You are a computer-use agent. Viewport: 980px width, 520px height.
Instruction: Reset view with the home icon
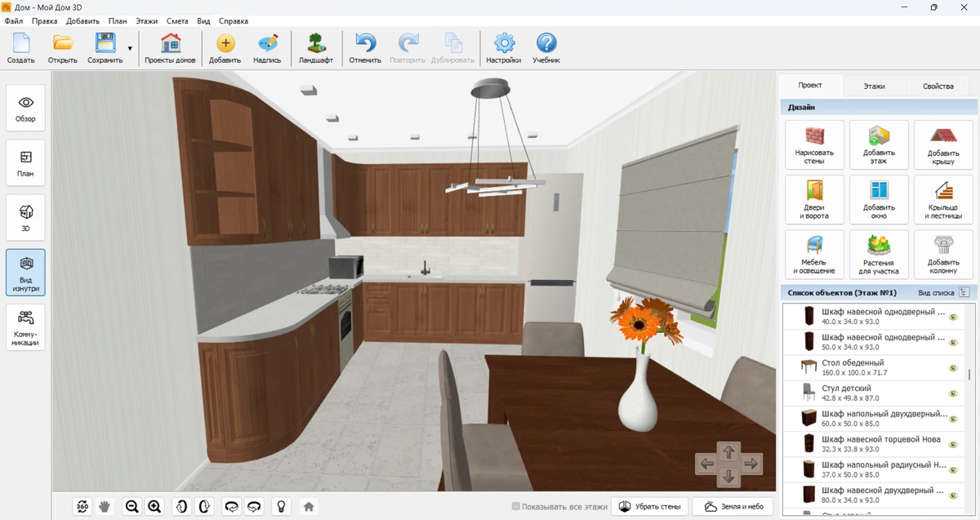point(309,506)
